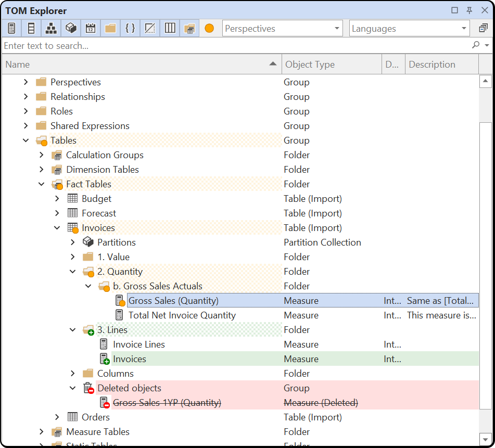Open the Perspectives dropdown

tap(282, 29)
